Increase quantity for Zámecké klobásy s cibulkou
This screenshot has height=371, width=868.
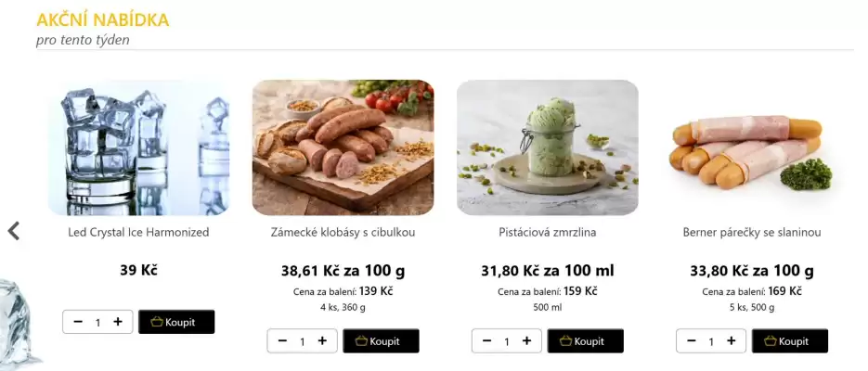[322, 341]
